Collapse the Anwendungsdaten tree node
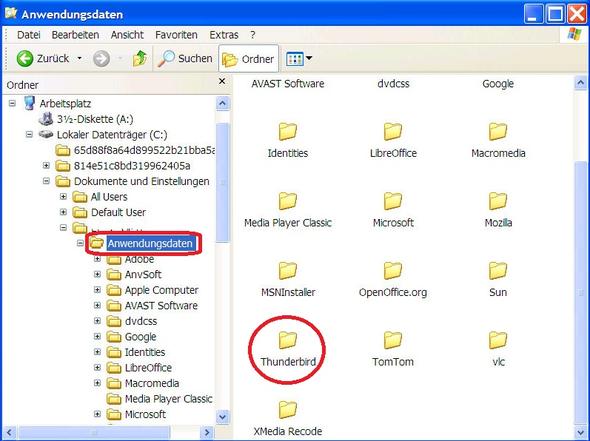 coord(80,243)
